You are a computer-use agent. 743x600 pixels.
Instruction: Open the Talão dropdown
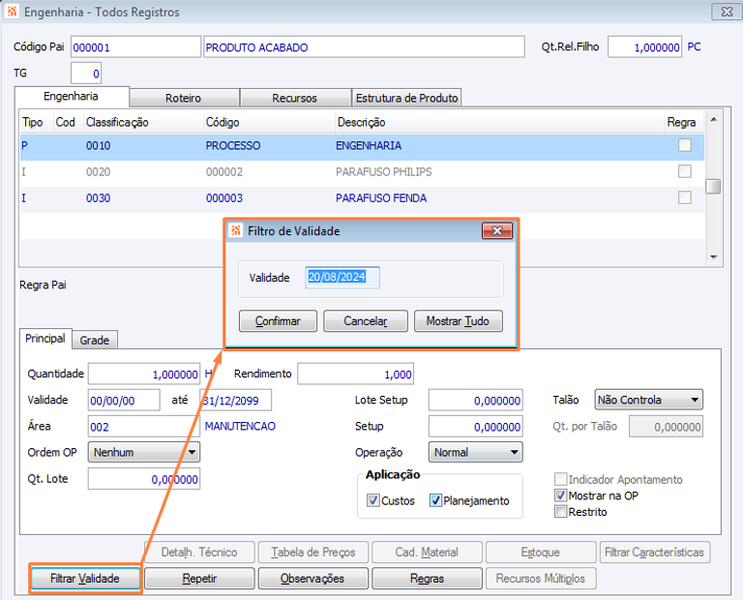(649, 400)
